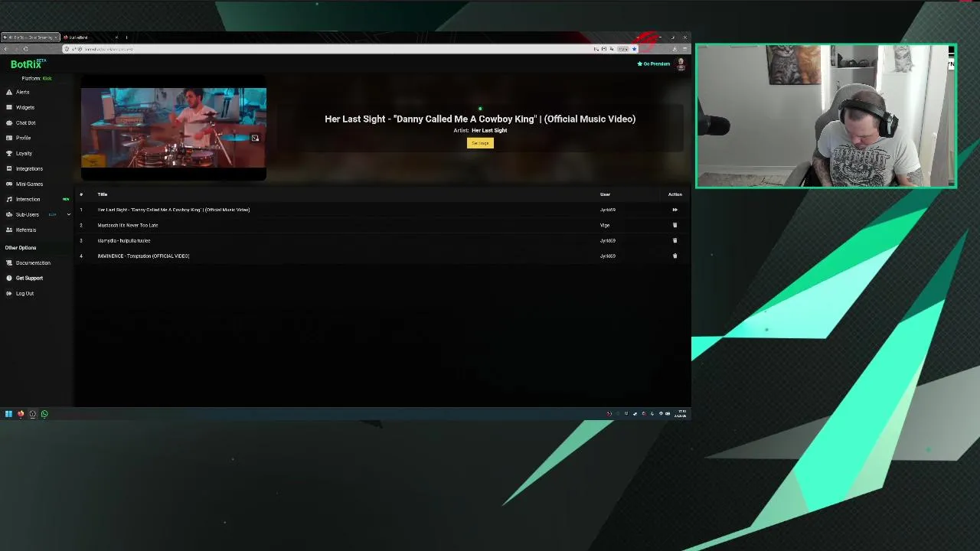Open the Profile page
Screen dimensions: 980x551
[23, 138]
